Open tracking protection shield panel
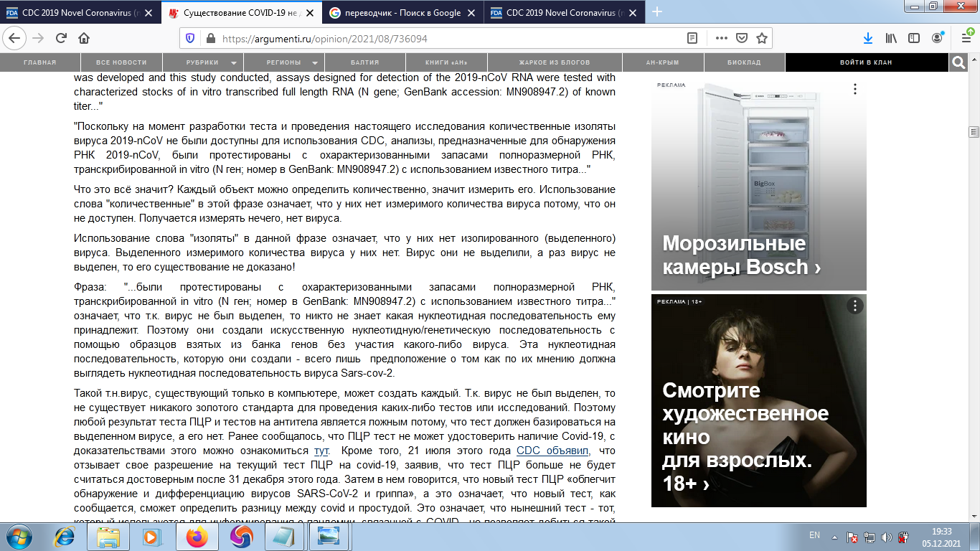Viewport: 980px width, 551px height. tap(190, 38)
